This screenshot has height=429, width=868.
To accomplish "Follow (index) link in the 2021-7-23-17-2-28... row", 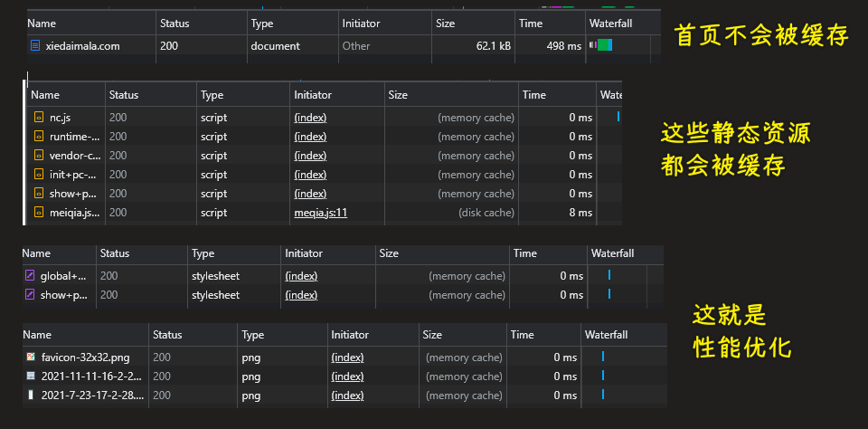I will (x=347, y=396).
